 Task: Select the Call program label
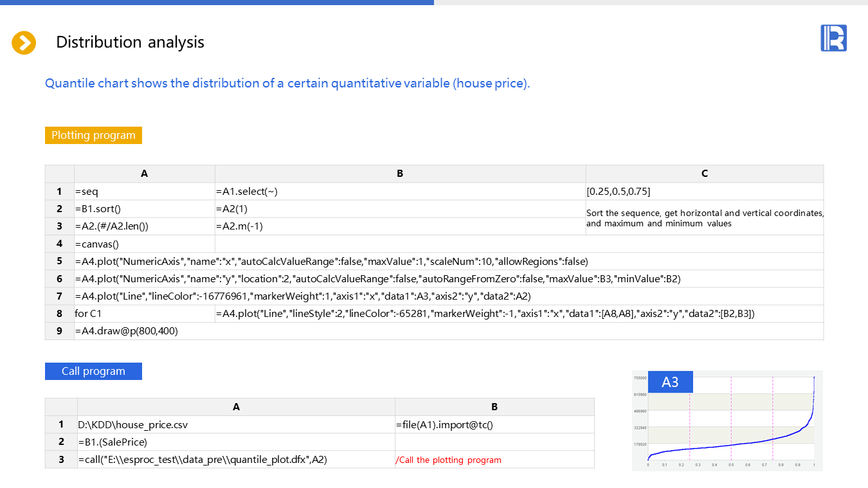pyautogui.click(x=93, y=372)
